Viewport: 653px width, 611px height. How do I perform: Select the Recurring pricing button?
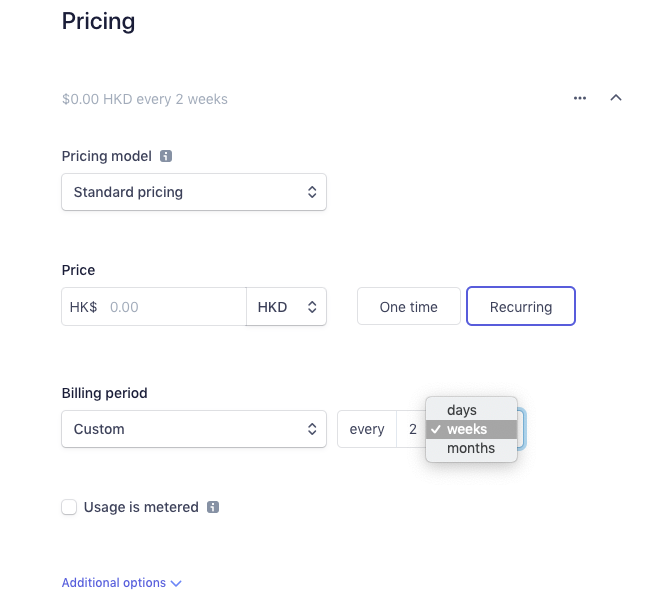(x=521, y=307)
